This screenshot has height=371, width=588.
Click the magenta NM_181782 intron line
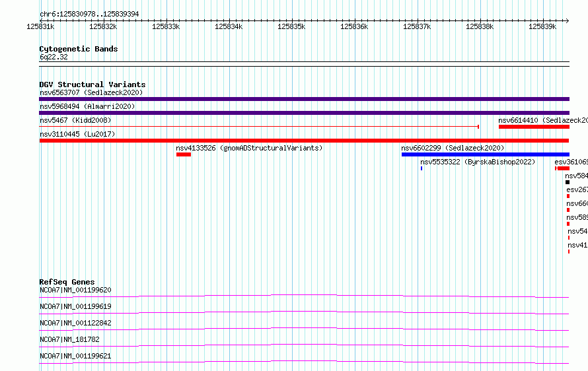point(304,345)
